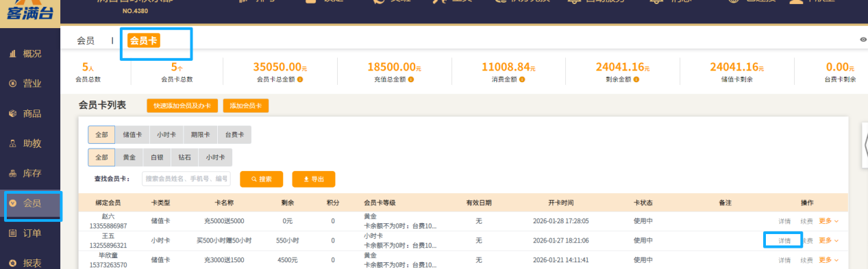Expand 更多 menu for 毕欣童's card
The image size is (868, 269).
tap(828, 260)
